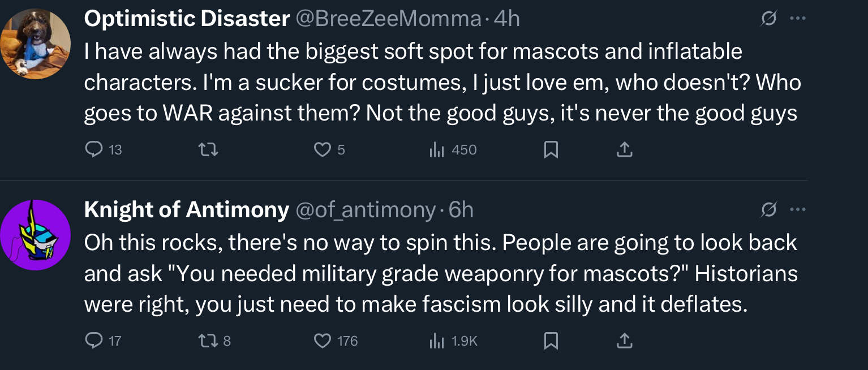Viewport: 868px width, 370px height.
Task: Share Optimistic Disaster's tweet
Action: coord(624,149)
